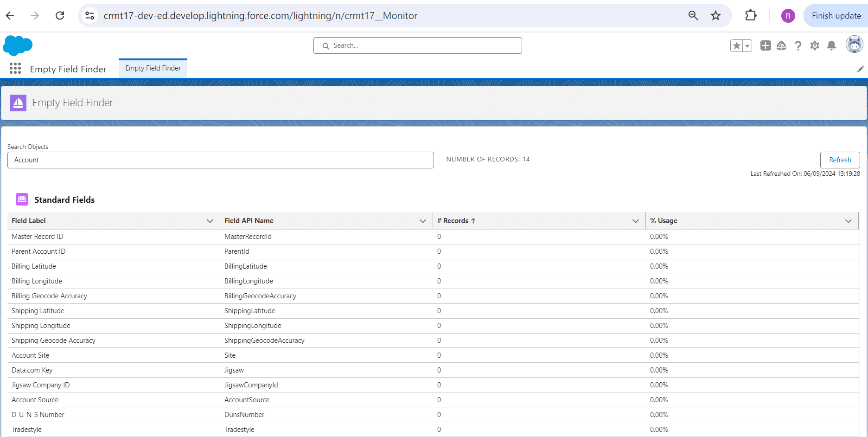Select the Empty Field Finder tab

153,68
